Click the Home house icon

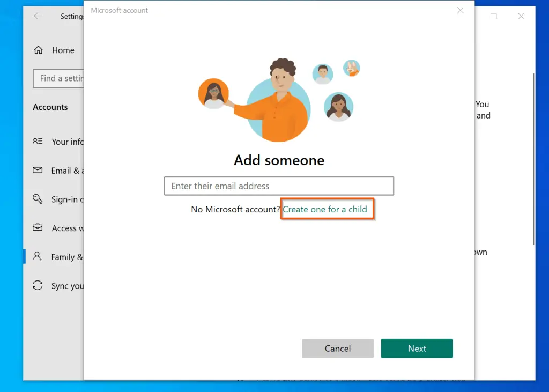click(38, 50)
